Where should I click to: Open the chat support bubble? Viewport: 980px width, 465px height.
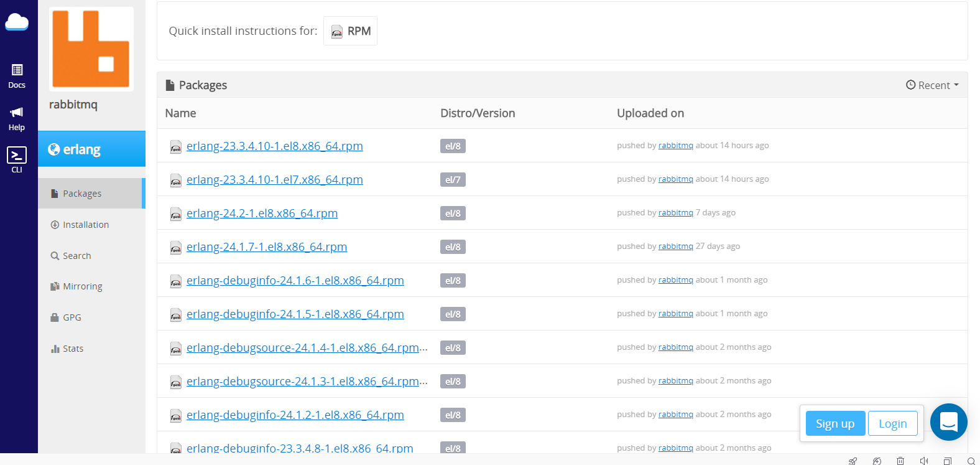click(948, 422)
